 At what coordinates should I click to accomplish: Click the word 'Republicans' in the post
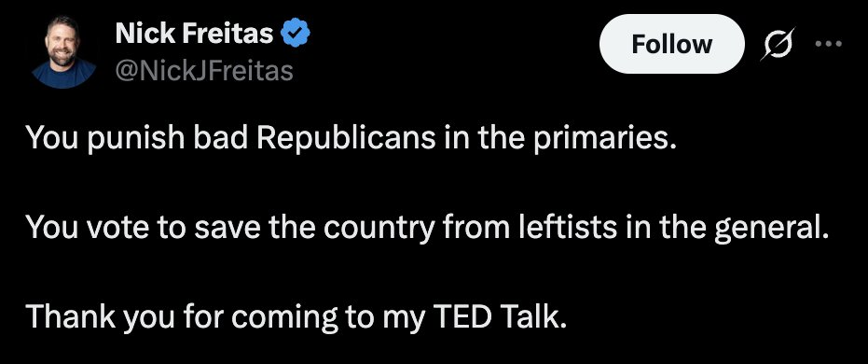pos(345,139)
